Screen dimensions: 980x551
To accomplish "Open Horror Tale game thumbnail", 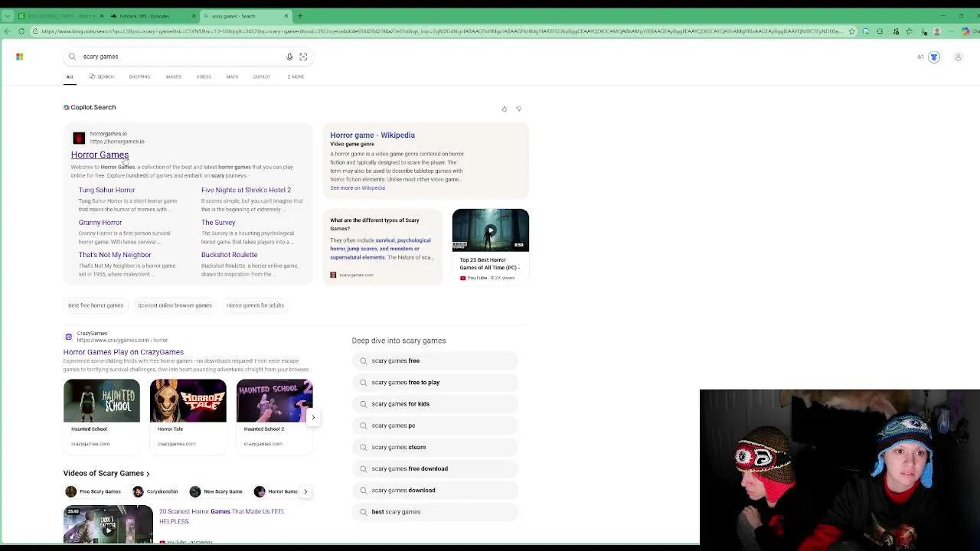I will click(x=188, y=401).
